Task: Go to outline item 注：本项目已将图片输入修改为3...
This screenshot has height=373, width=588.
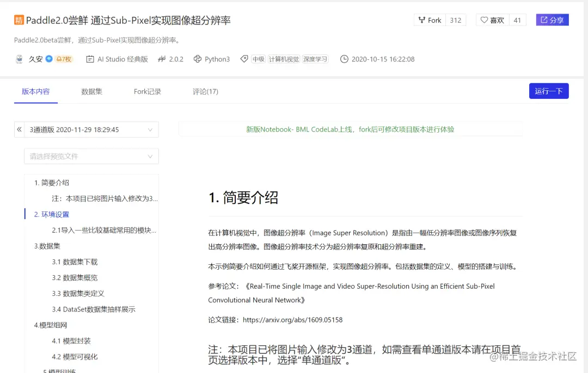Action: pos(105,198)
